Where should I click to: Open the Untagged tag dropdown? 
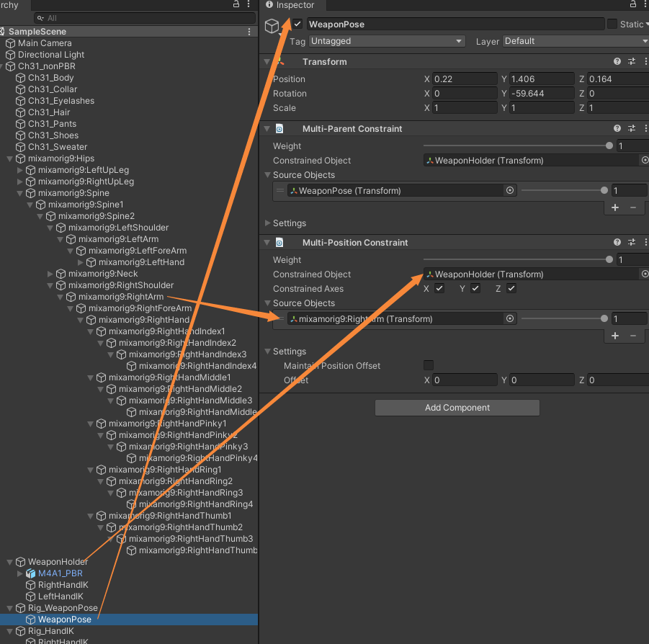coord(387,41)
